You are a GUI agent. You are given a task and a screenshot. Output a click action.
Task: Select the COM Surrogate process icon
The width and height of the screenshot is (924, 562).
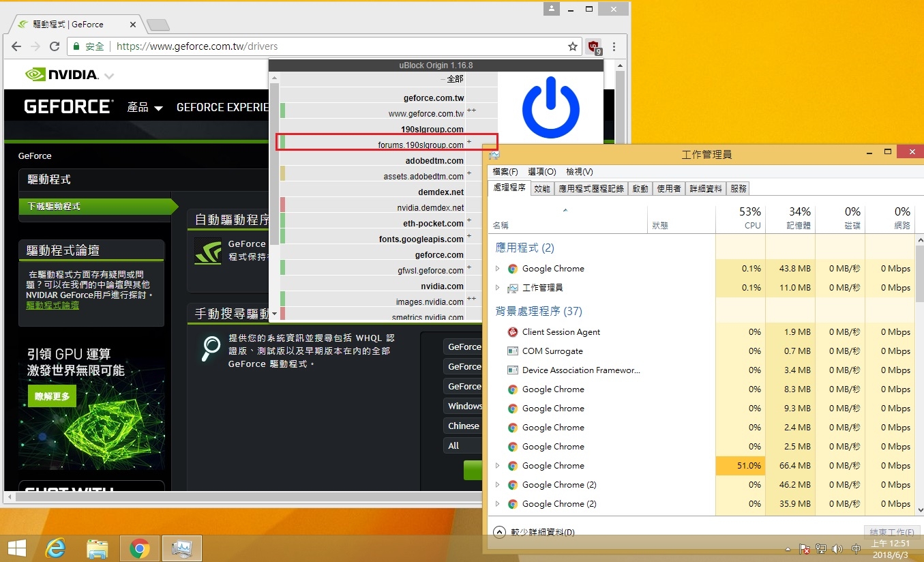pyautogui.click(x=513, y=351)
